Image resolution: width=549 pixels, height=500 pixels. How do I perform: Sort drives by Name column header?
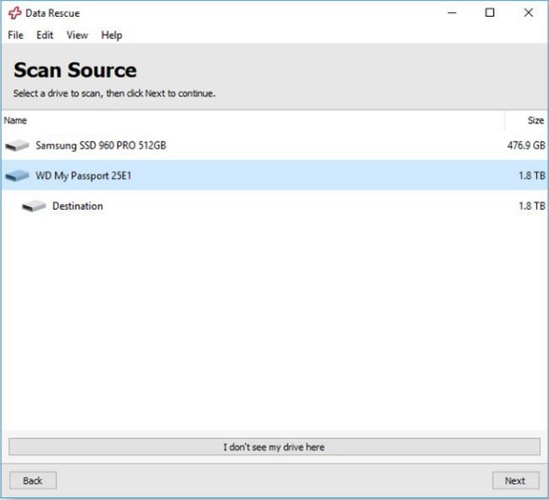[253, 120]
